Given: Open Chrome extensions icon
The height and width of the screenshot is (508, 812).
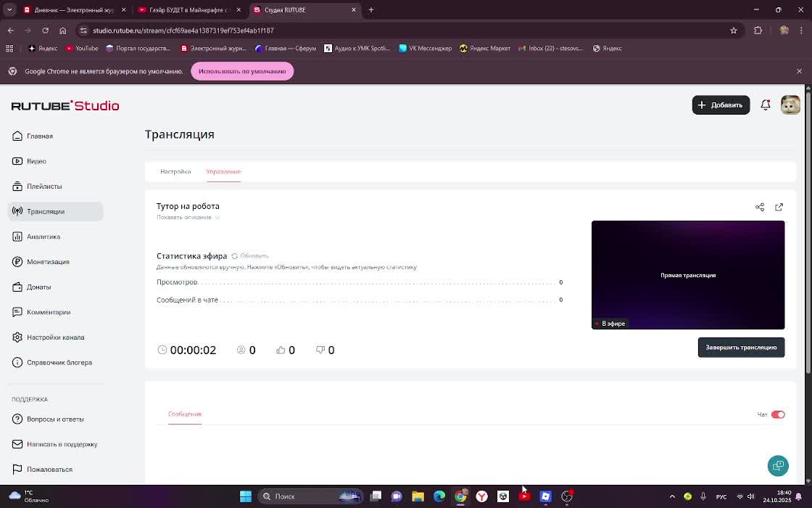Looking at the screenshot, I should (758, 30).
